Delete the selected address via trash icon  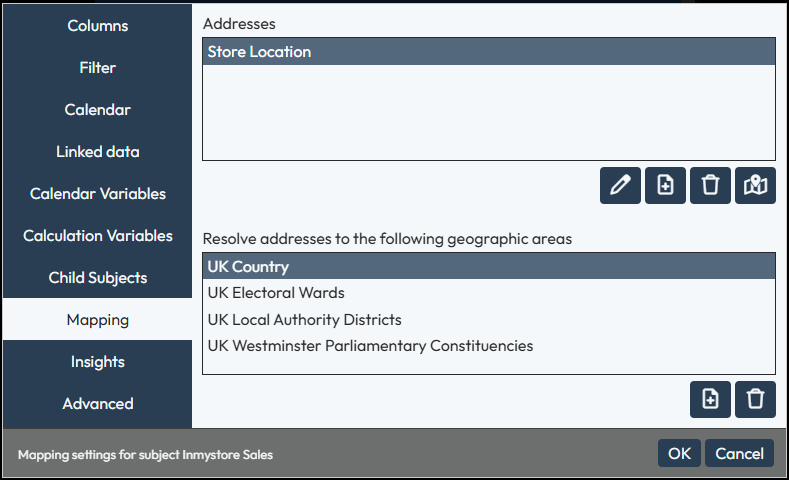(710, 185)
